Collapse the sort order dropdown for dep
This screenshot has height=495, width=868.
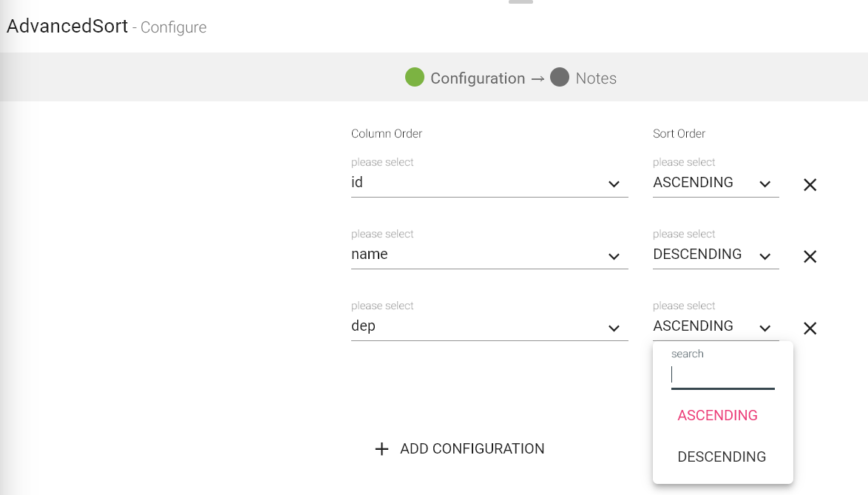click(x=764, y=328)
